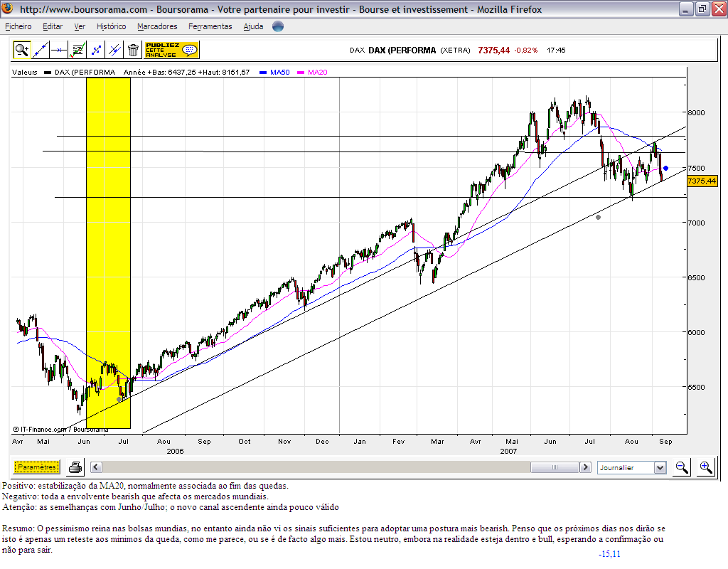Screen dimensions: 728x569
Task: Click the Firefox icon in title bar
Action: tap(8, 9)
